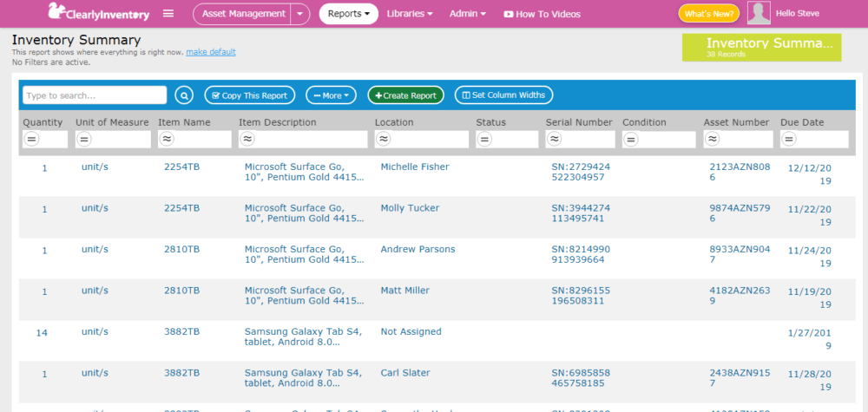Open the More dropdown
The width and height of the screenshot is (868, 412).
(331, 95)
